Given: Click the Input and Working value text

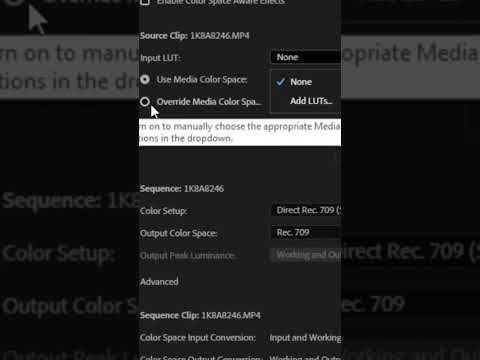Looking at the screenshot, I should click(305, 338).
